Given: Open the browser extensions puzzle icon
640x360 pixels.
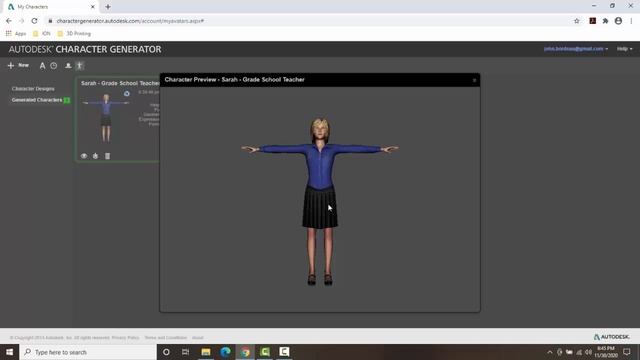Looking at the screenshot, I should click(x=605, y=21).
